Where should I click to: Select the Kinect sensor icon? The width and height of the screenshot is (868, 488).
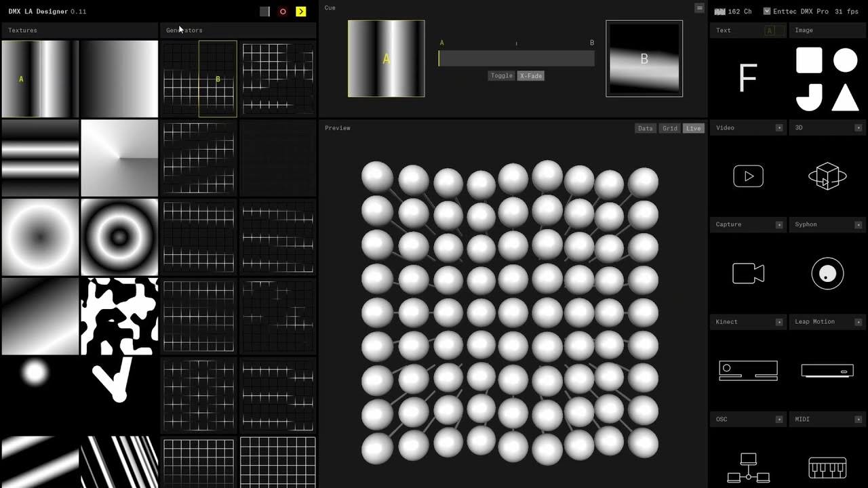(x=748, y=371)
